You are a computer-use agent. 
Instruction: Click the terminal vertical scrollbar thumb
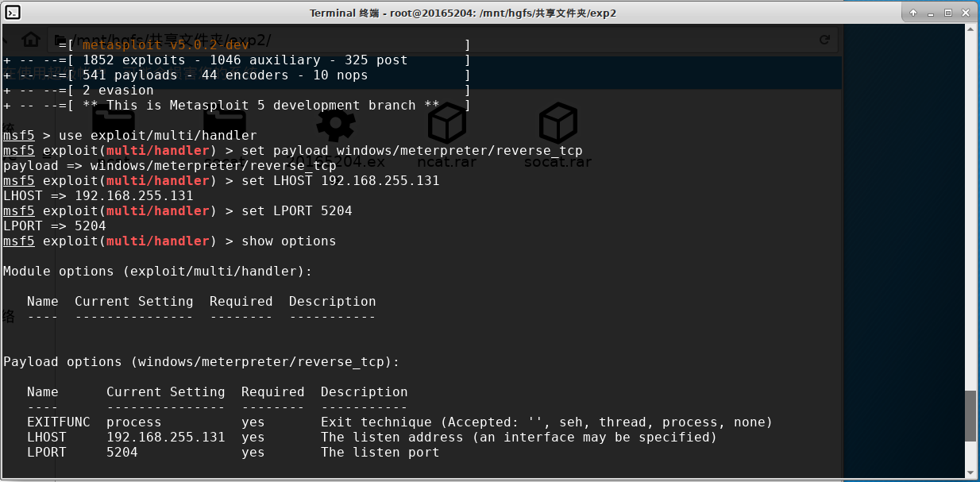[971, 416]
